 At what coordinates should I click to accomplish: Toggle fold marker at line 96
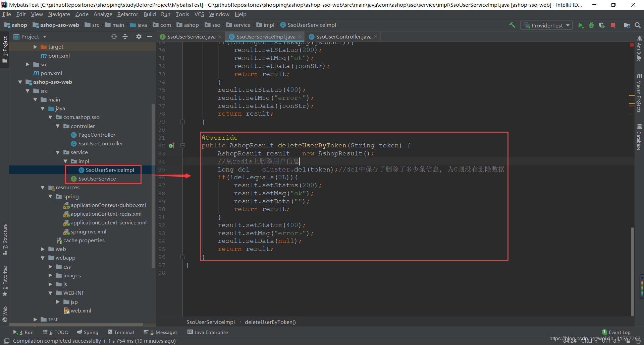182,257
